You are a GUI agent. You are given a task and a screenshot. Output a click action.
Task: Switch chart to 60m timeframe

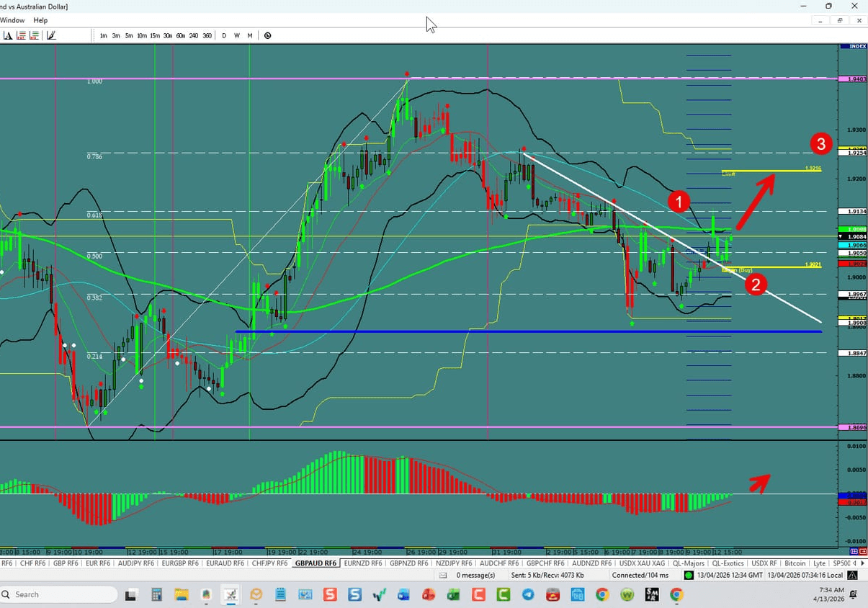181,35
